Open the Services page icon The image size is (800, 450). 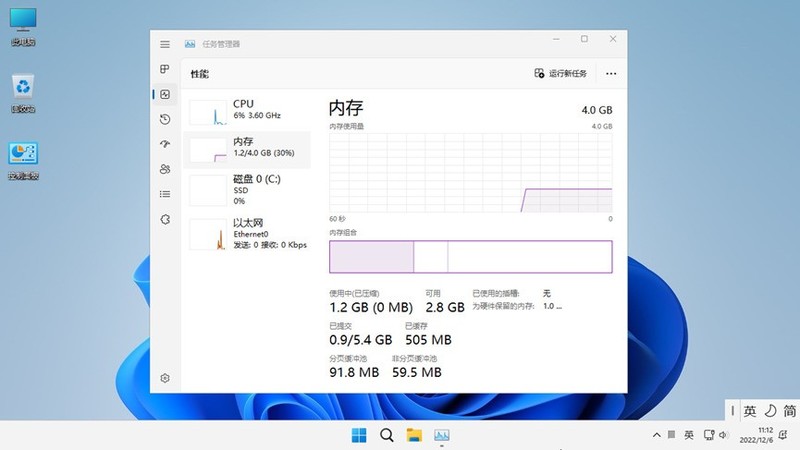pyautogui.click(x=165, y=219)
